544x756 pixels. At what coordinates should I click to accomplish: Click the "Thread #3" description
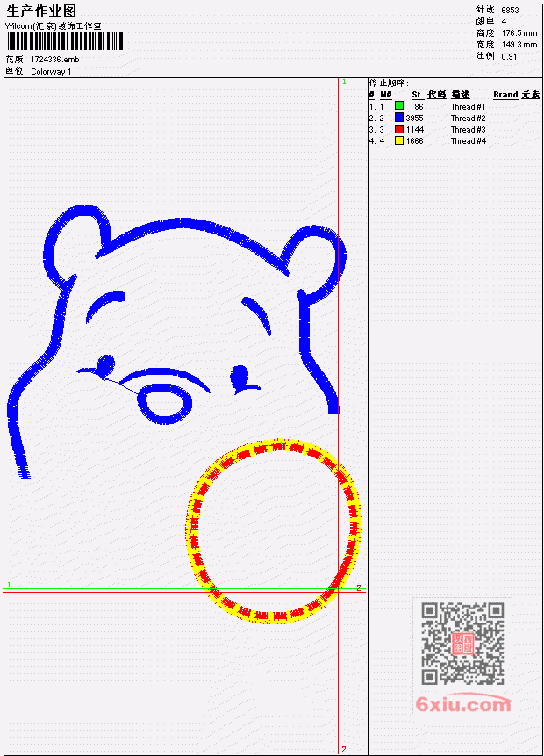468,129
